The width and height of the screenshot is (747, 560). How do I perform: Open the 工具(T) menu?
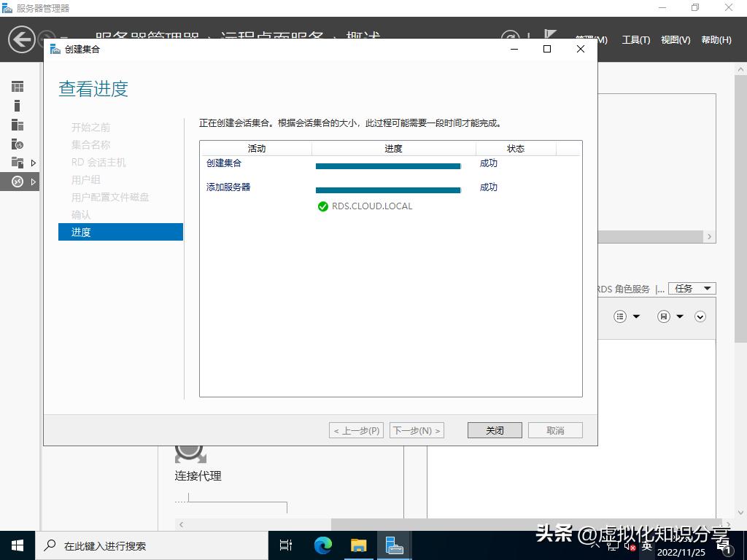coord(635,40)
